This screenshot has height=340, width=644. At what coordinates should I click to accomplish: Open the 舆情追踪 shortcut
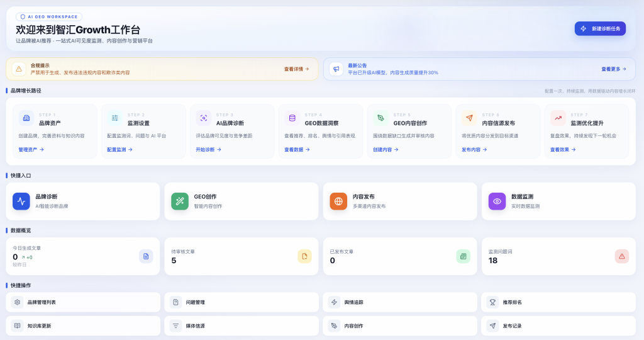[x=400, y=302]
